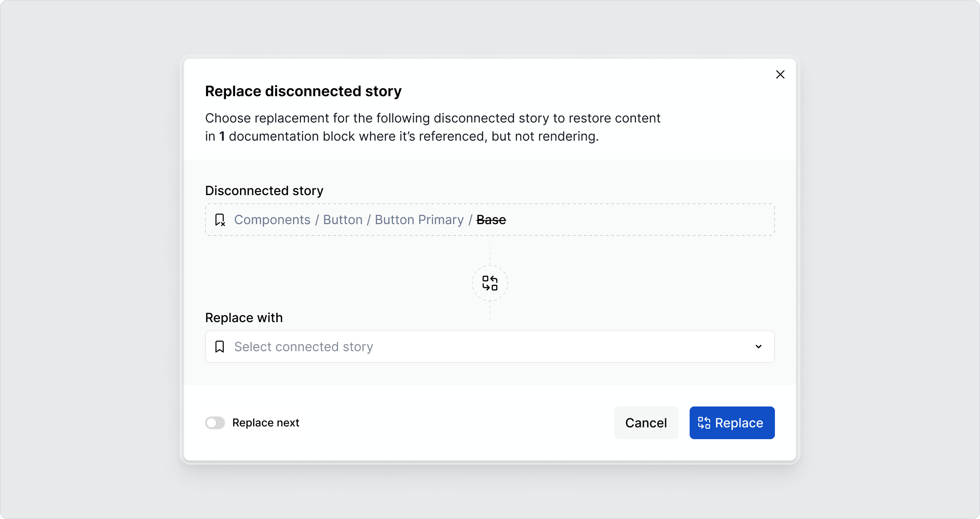980x519 pixels.
Task: Click the bookmark-x icon in the disconnected story field
Action: tap(220, 220)
